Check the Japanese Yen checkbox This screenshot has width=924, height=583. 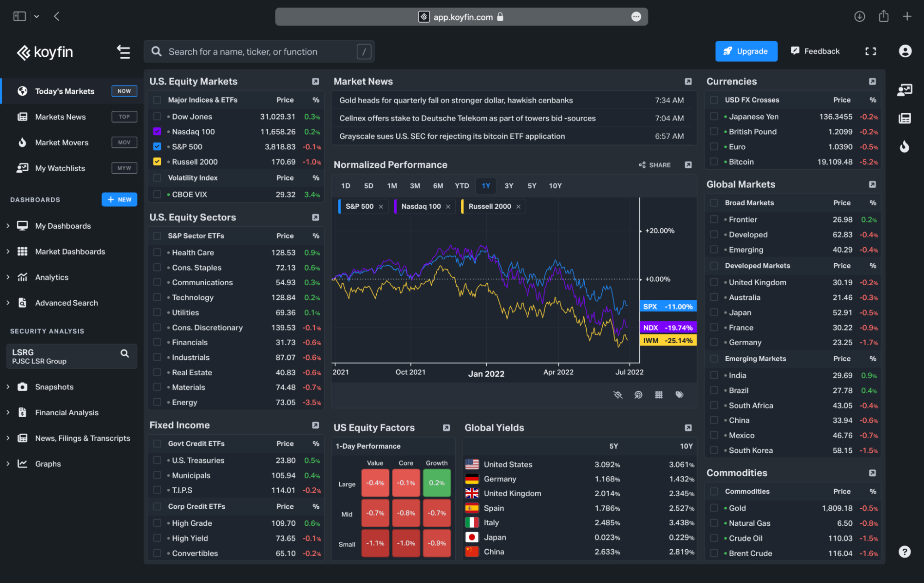tap(714, 116)
